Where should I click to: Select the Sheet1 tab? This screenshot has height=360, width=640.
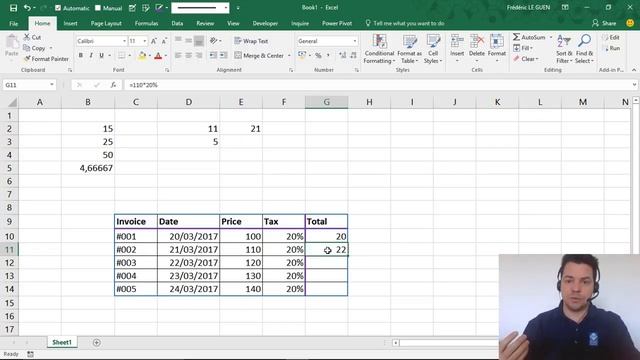click(x=62, y=342)
